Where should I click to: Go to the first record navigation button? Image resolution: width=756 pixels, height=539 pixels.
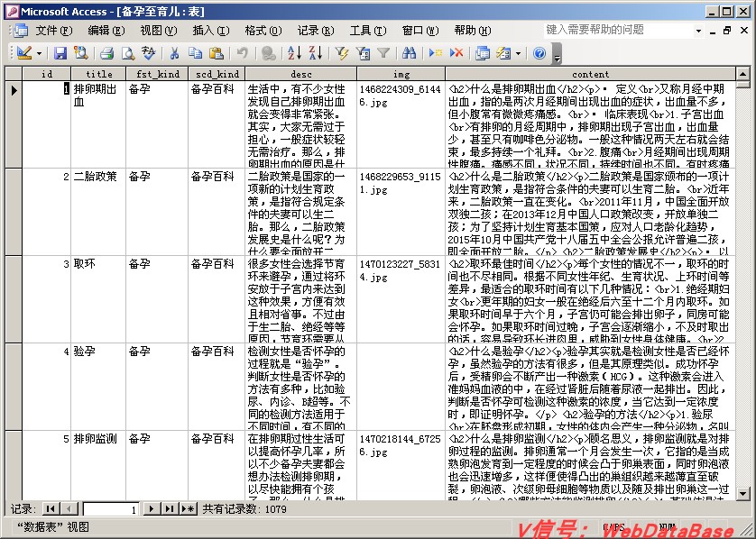click(51, 508)
